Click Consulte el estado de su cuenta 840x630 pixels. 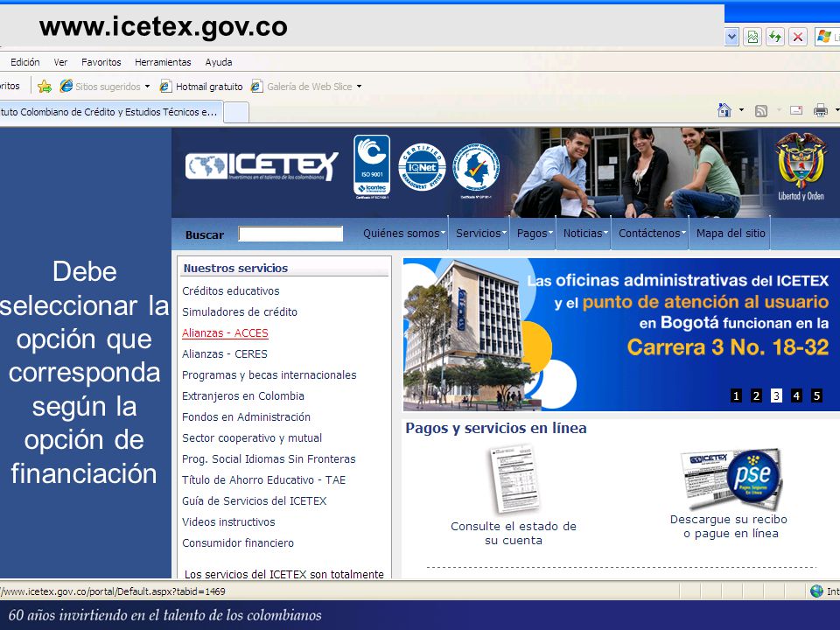coord(514,533)
